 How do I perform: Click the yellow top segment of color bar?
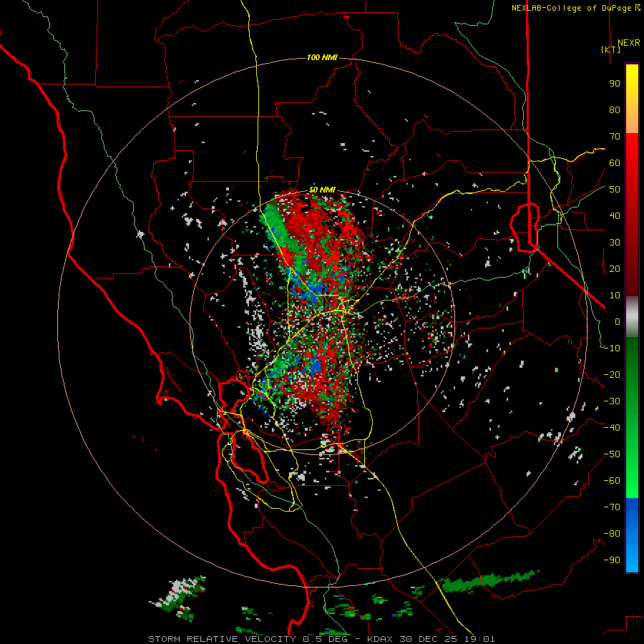pos(632,99)
